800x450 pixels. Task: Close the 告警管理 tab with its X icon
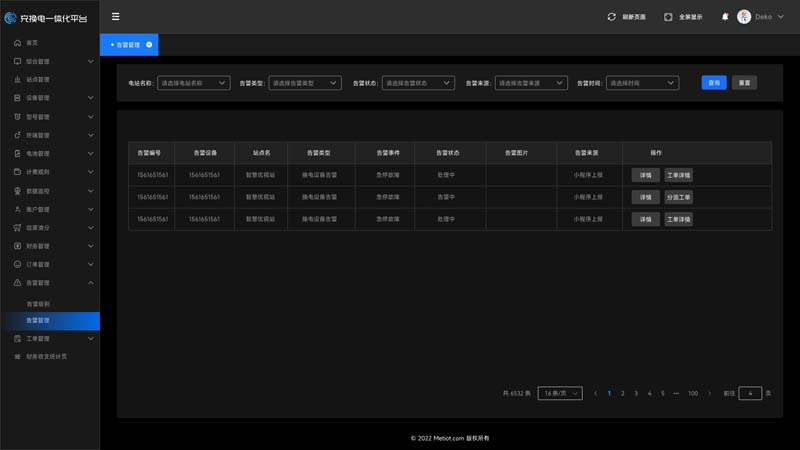pyautogui.click(x=149, y=45)
